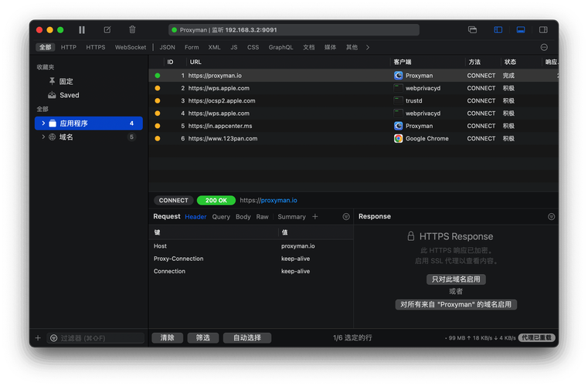Click the Google Chrome client icon
The image size is (588, 386).
tap(398, 138)
